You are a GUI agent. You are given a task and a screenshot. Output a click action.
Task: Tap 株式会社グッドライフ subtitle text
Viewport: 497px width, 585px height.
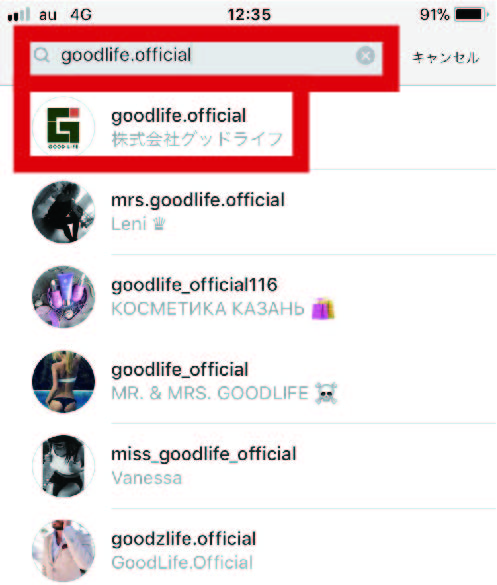pos(197,139)
